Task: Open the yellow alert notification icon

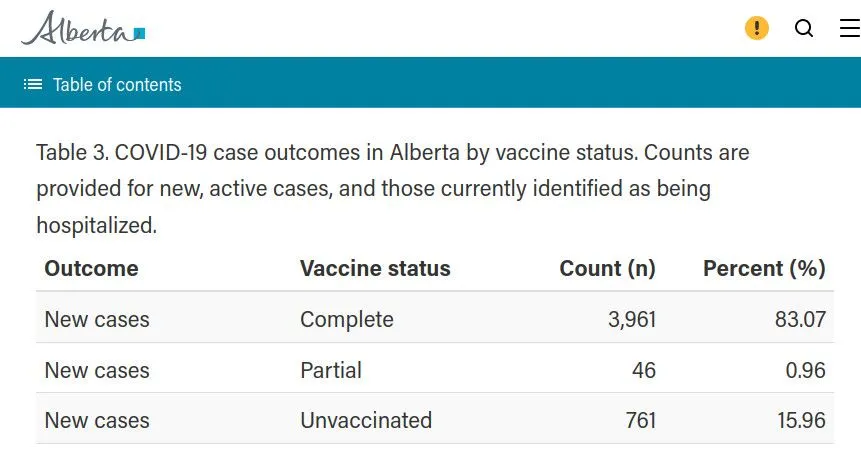Action: (x=757, y=28)
